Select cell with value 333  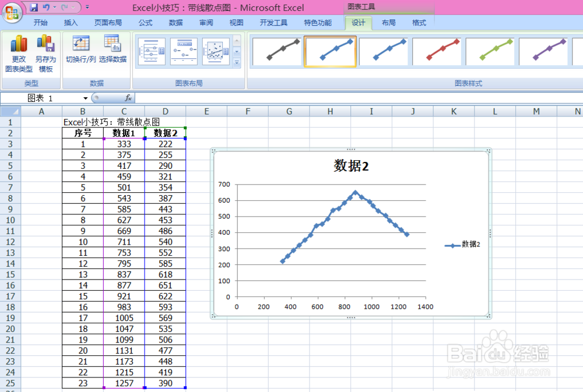[124, 144]
